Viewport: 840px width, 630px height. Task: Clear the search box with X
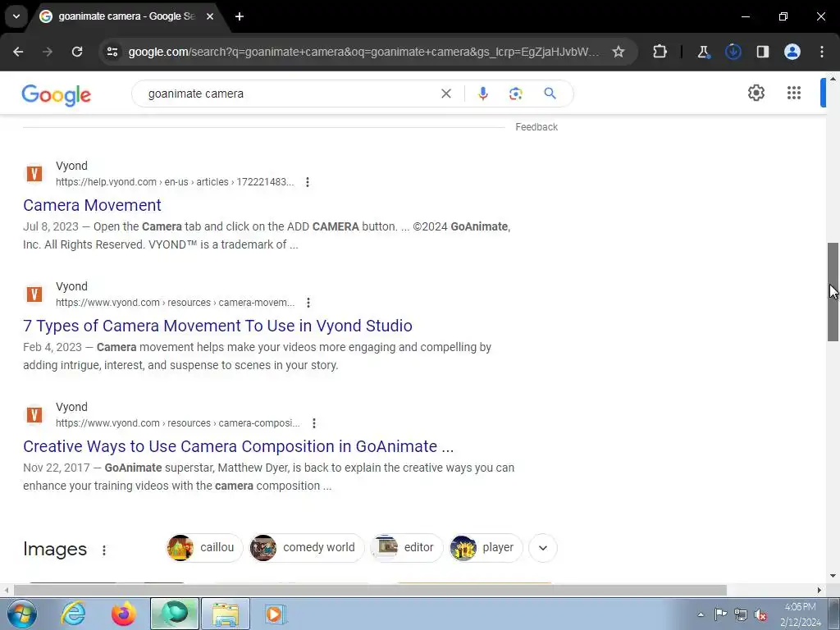click(x=445, y=94)
